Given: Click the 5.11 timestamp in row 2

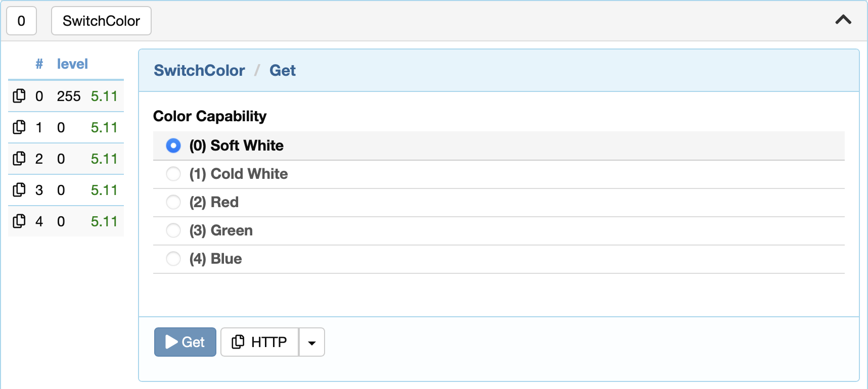Looking at the screenshot, I should 104,159.
